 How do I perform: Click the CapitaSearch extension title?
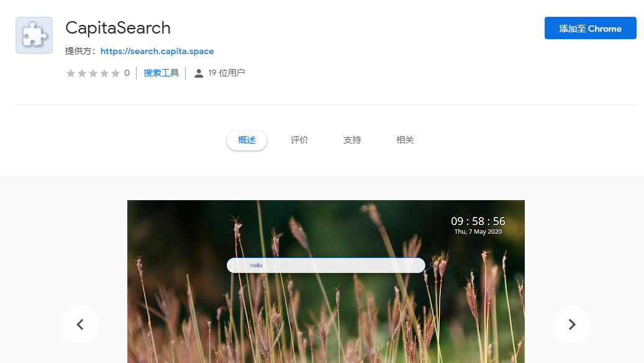118,28
